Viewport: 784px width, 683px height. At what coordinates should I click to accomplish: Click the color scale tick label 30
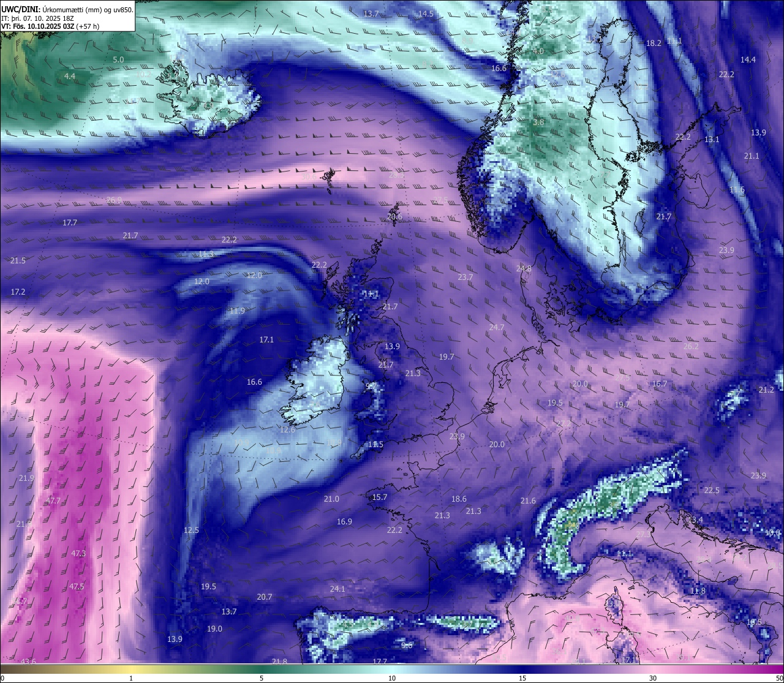pyautogui.click(x=653, y=678)
